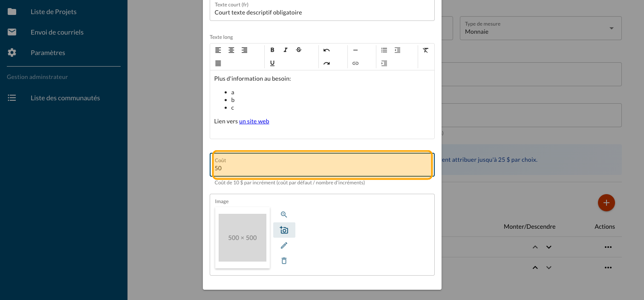Click the pencil edit image icon
Image resolution: width=644 pixels, height=300 pixels.
click(284, 245)
